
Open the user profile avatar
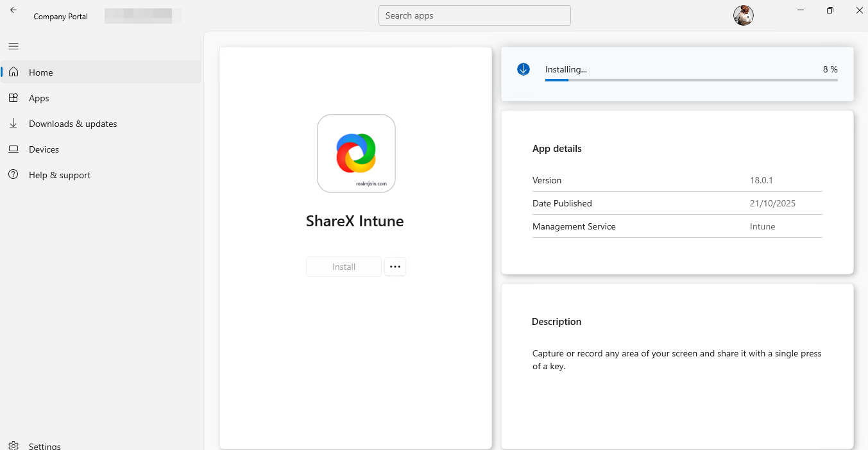[x=743, y=15]
